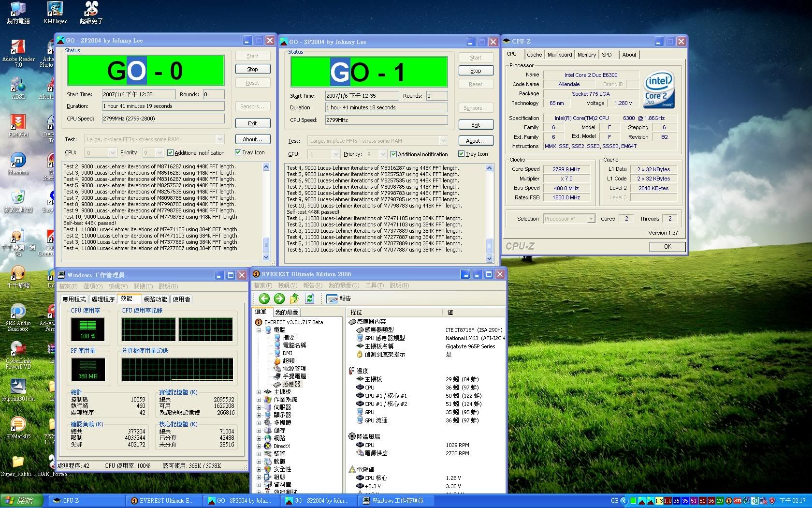Viewport: 812px width, 508px height.
Task: Open Adobe Reader 7.0 desktop icon
Action: coord(18,54)
